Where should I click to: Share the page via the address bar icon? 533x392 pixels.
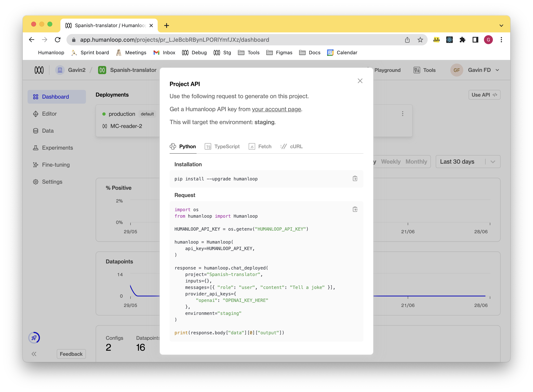[x=407, y=40]
